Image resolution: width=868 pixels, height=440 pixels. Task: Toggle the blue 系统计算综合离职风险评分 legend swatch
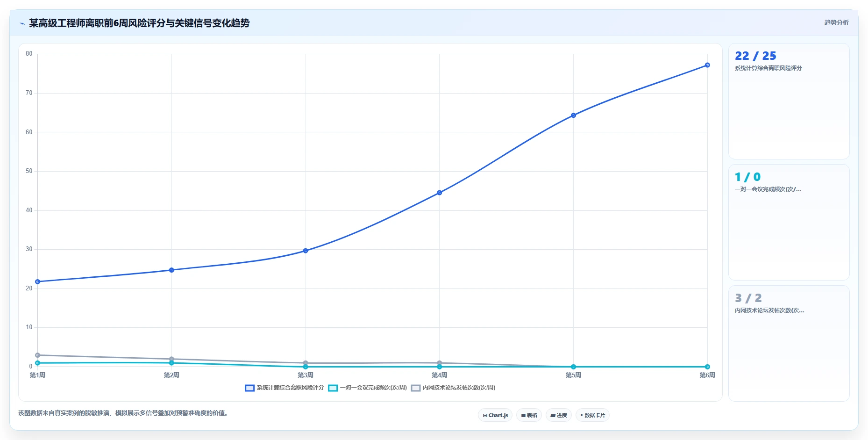point(249,388)
